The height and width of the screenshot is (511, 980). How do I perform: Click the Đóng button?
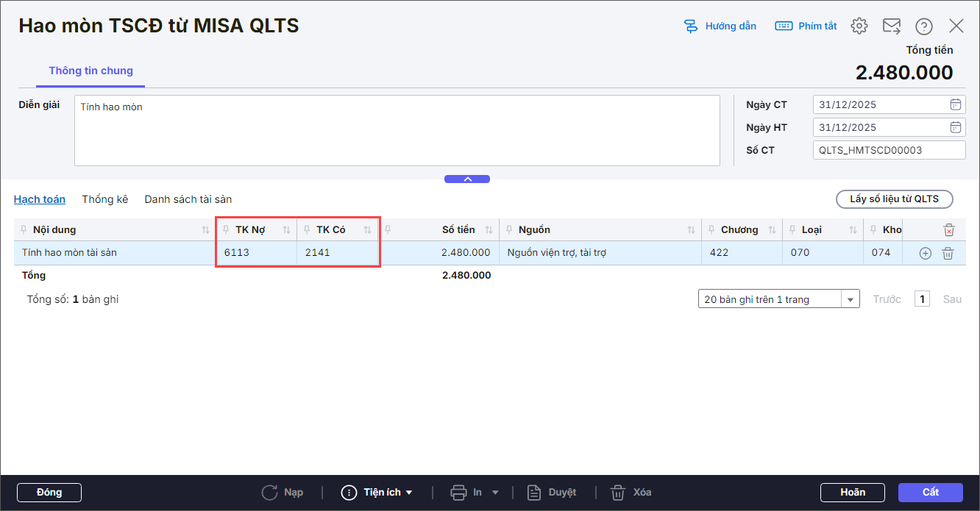coord(49,493)
